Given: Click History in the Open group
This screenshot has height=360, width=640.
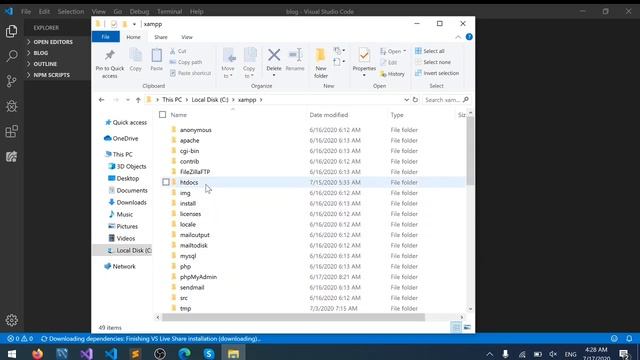Looking at the screenshot, I should click(392, 74).
